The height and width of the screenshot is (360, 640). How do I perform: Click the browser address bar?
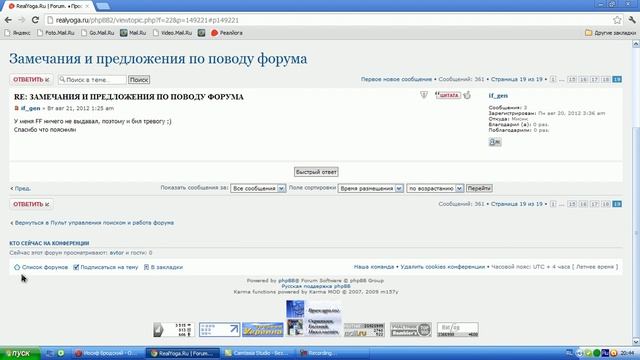pos(327,20)
